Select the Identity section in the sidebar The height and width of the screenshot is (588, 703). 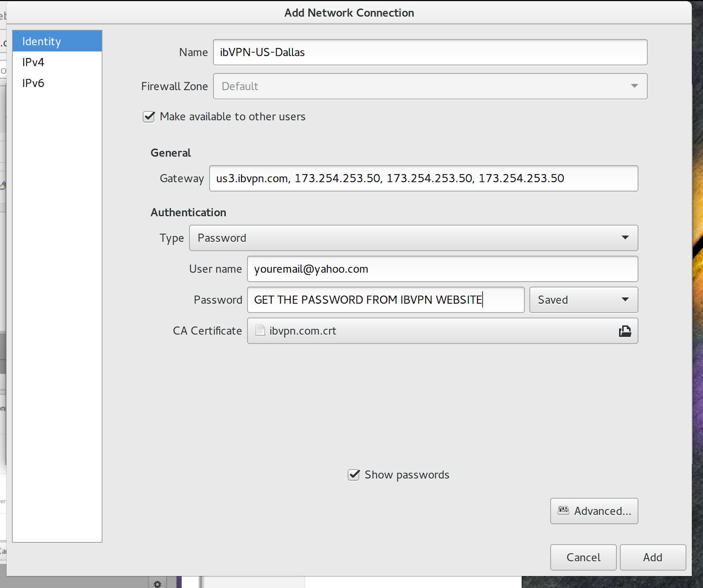point(57,41)
